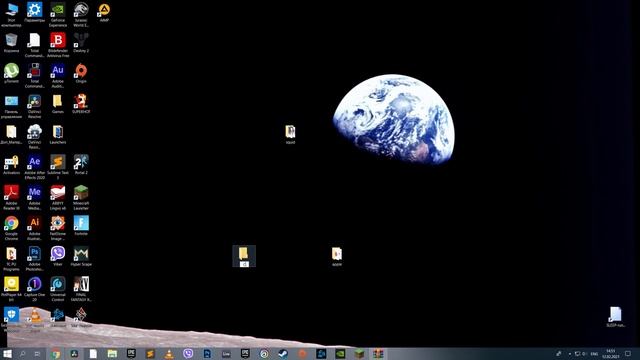
Task: Show hidden system tray icons
Action: [x=569, y=354]
